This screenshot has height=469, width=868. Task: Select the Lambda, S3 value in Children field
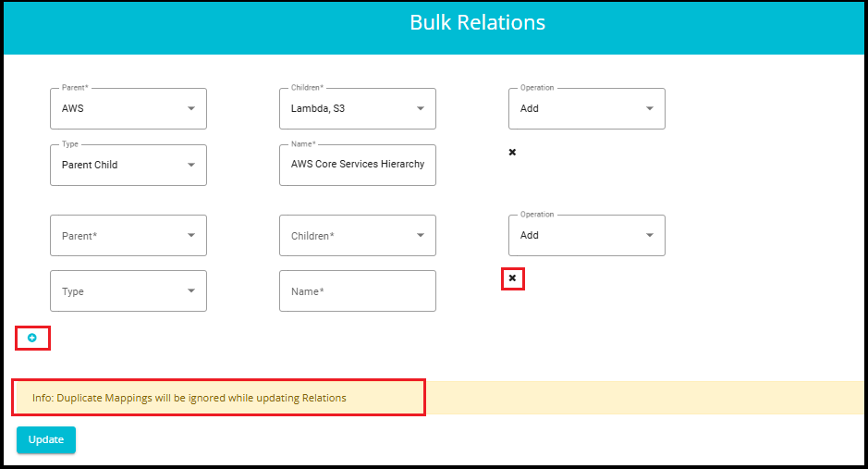[318, 108]
